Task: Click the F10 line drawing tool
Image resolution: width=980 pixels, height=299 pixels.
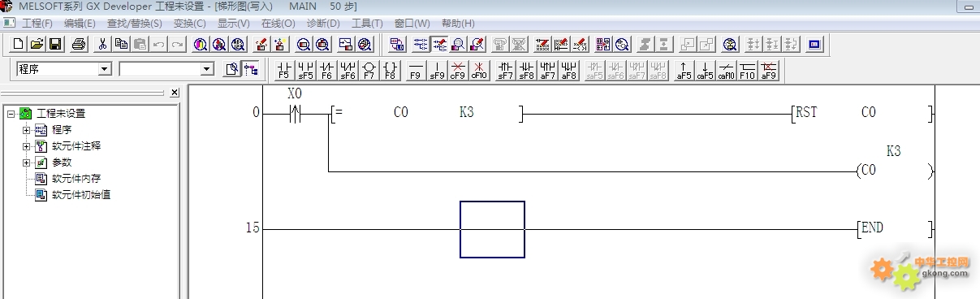Action: coord(747,70)
